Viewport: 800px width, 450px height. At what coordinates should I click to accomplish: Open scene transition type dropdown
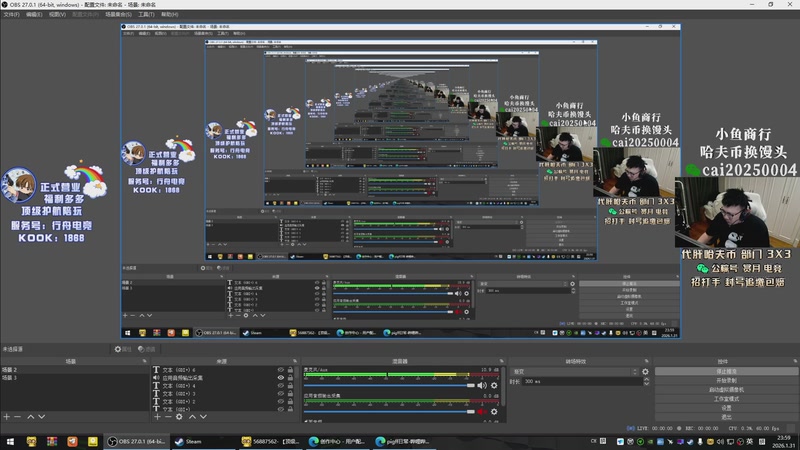(x=574, y=372)
